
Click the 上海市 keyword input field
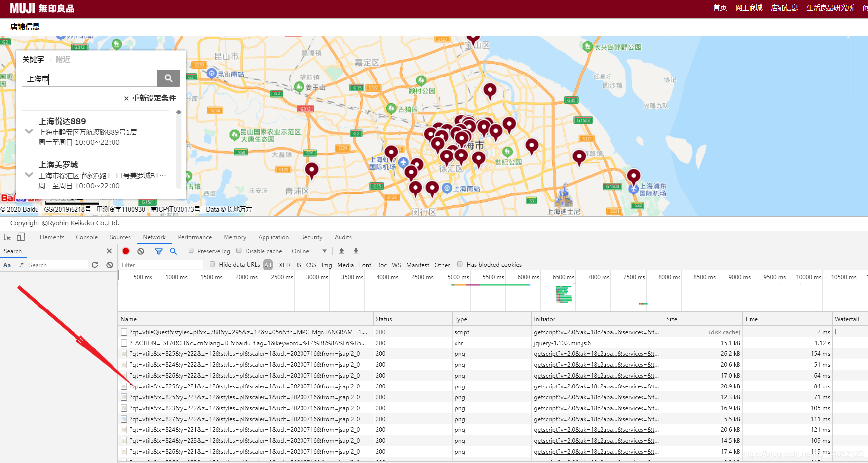(90, 78)
